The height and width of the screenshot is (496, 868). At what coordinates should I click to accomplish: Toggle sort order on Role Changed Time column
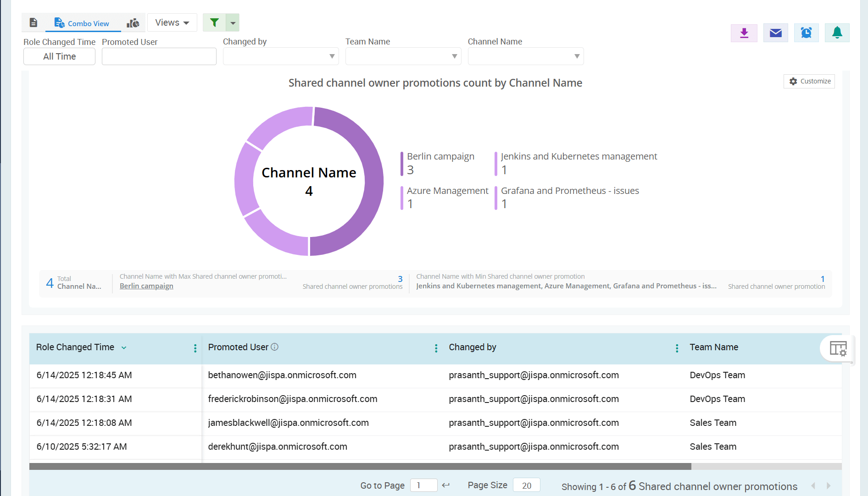[124, 347]
